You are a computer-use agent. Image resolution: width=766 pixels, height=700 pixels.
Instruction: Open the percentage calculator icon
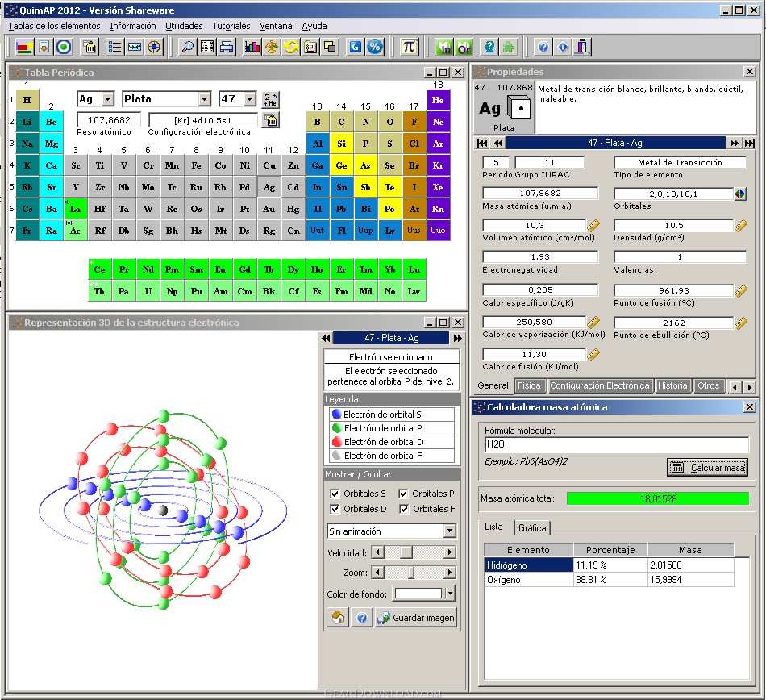[x=375, y=47]
